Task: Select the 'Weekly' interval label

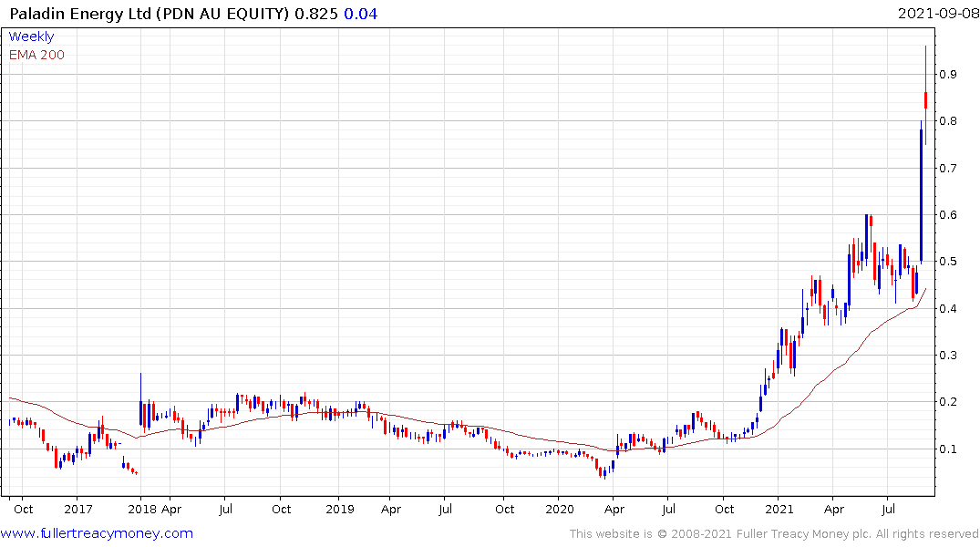Action: (31, 36)
